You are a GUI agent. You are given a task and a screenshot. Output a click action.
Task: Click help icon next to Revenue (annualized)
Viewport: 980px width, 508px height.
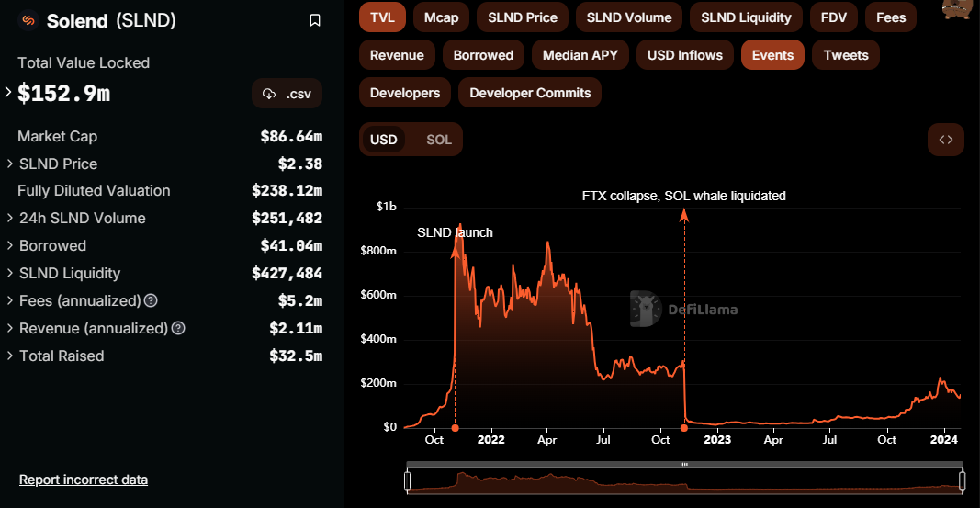pos(178,328)
